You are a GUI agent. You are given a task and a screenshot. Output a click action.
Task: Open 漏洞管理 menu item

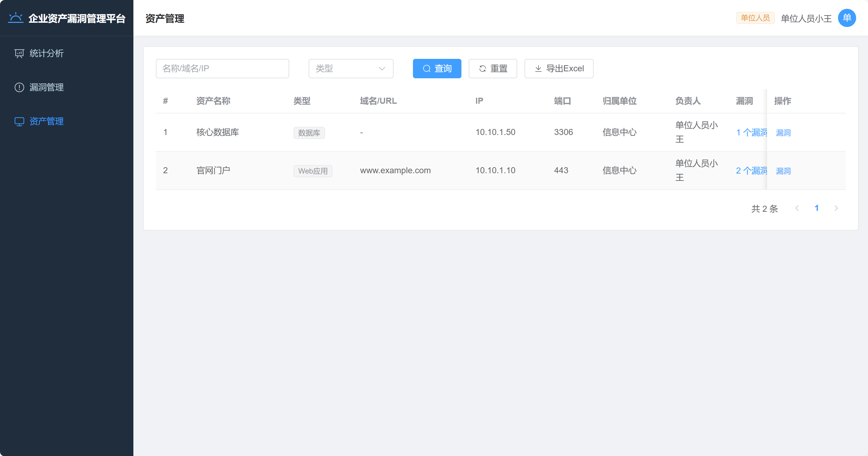tap(67, 87)
